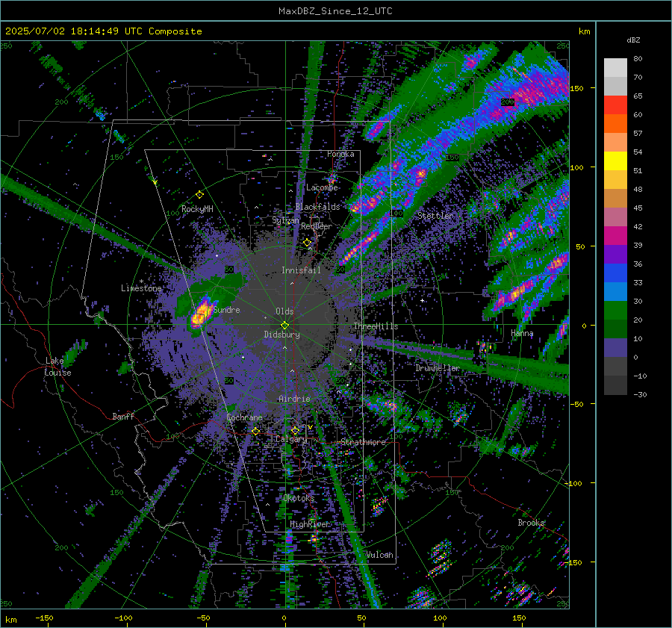The height and width of the screenshot is (628, 672).
Task: Click the MaxDBZ_Since_12_UTC title
Action: [x=335, y=11]
